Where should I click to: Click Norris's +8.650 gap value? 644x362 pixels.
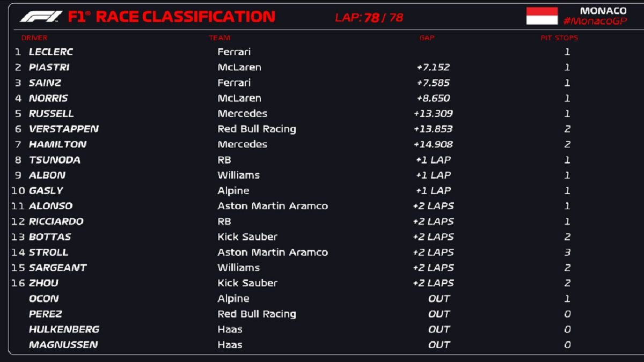point(433,99)
